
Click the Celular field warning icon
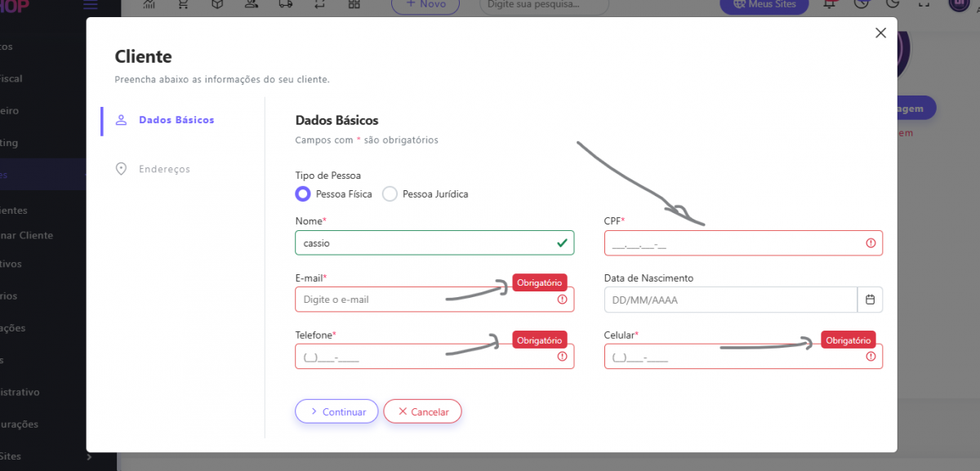pos(871,357)
